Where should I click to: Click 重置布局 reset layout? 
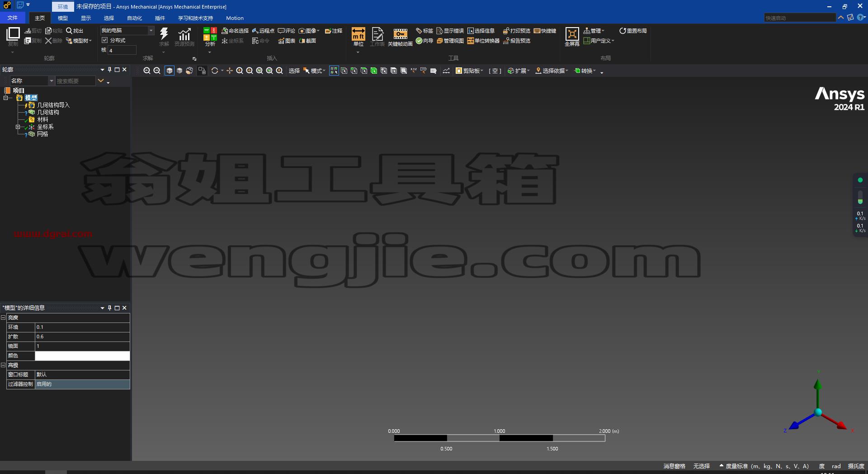pos(633,31)
